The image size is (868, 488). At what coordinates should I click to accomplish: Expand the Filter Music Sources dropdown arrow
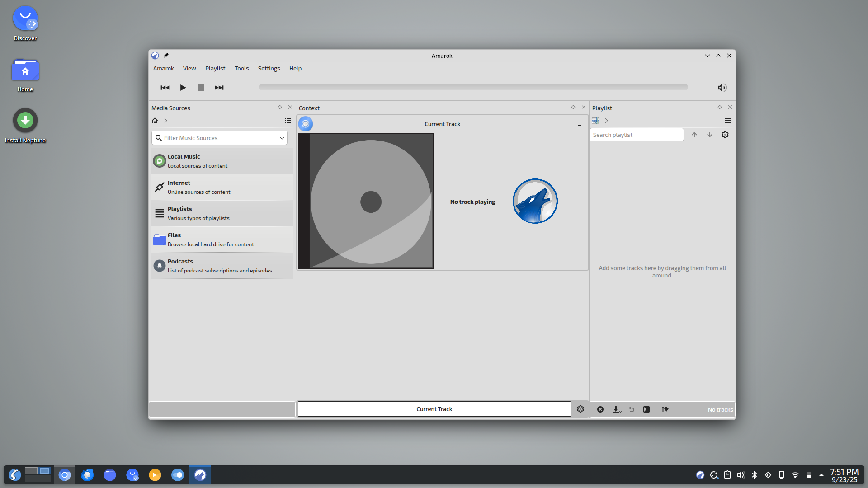pos(282,138)
